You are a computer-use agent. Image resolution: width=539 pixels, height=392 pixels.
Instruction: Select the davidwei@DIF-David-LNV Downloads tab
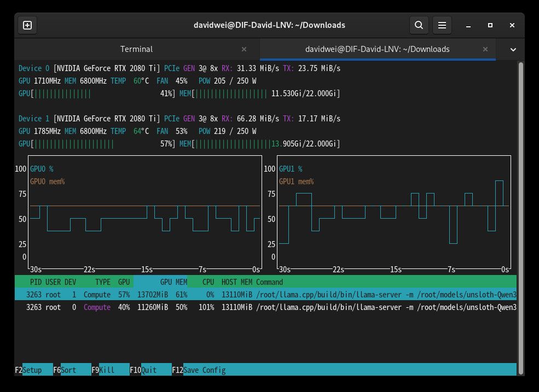[378, 49]
